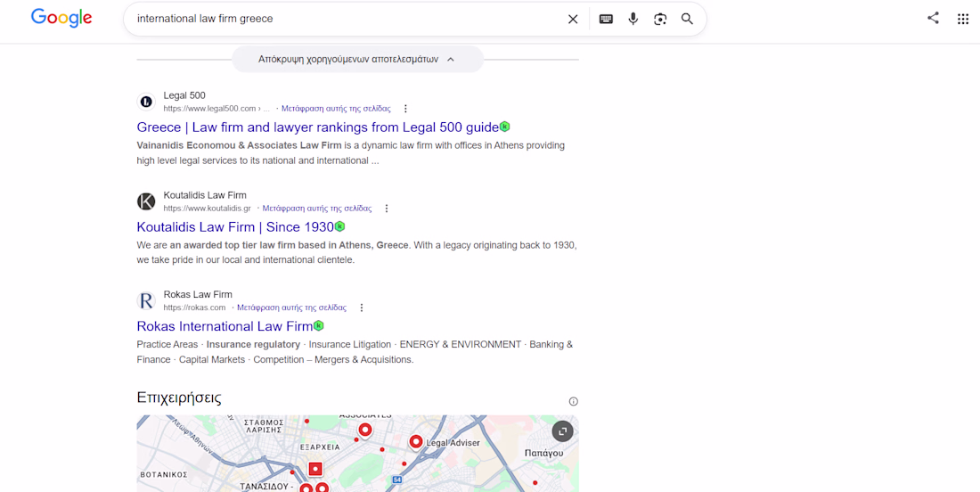Open the Koutalidis result's three-dot menu
The width and height of the screenshot is (980, 492).
coord(387,209)
